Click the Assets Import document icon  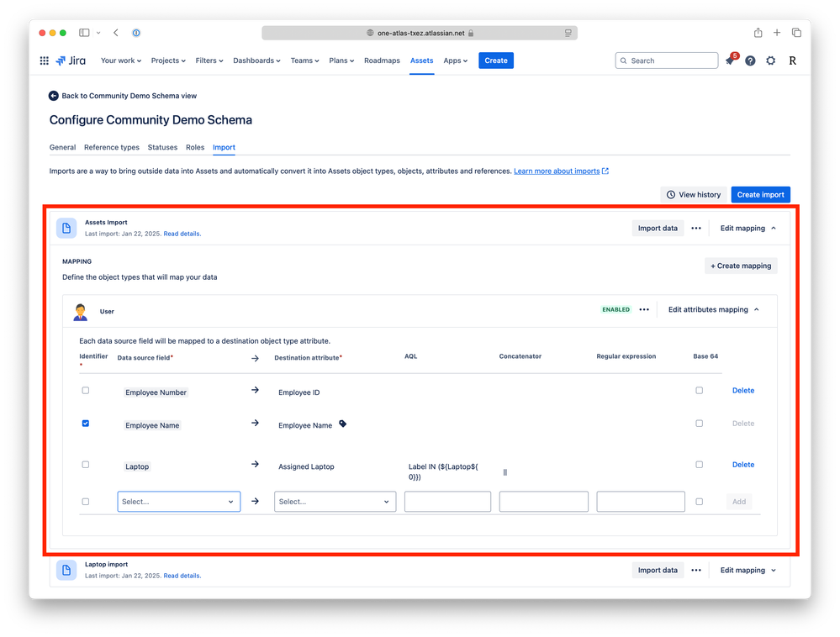tap(66, 228)
